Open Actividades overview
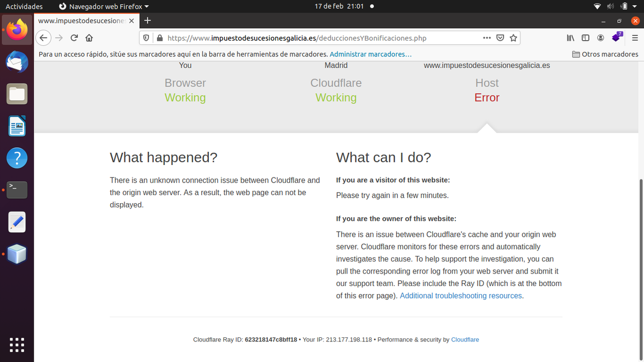 pyautogui.click(x=24, y=7)
